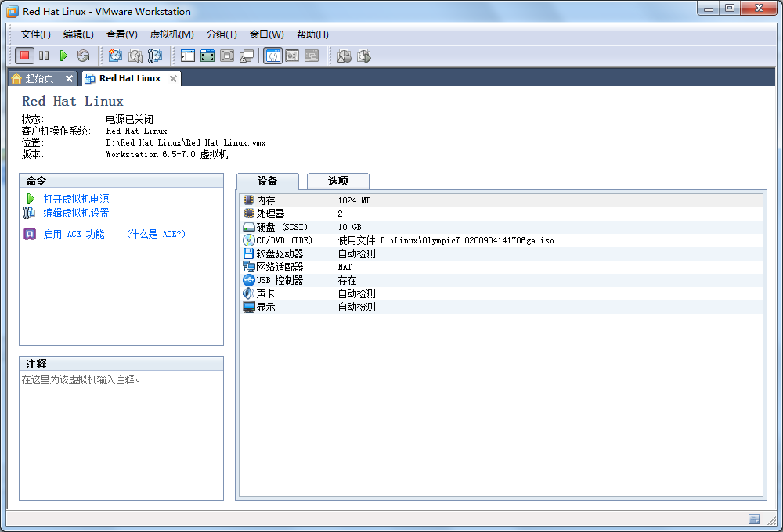Select the 硬盘 (SCSI) 10 GB row
The width and height of the screenshot is (783, 532).
point(501,227)
